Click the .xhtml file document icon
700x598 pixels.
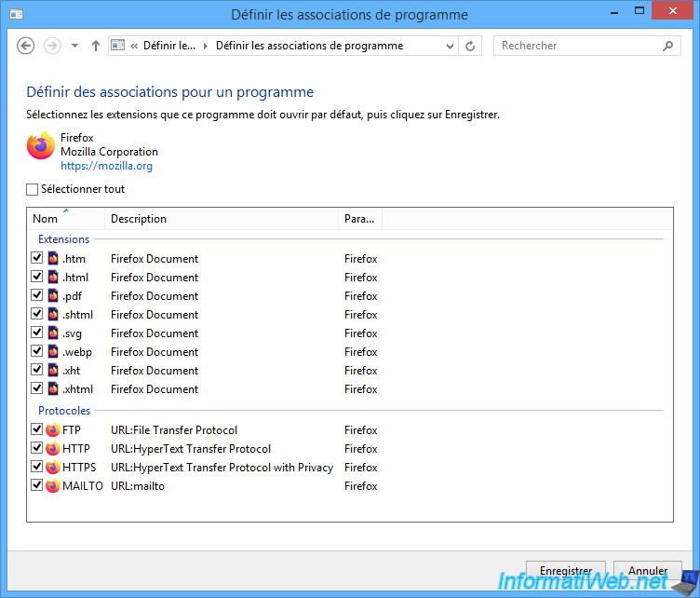(x=53, y=388)
